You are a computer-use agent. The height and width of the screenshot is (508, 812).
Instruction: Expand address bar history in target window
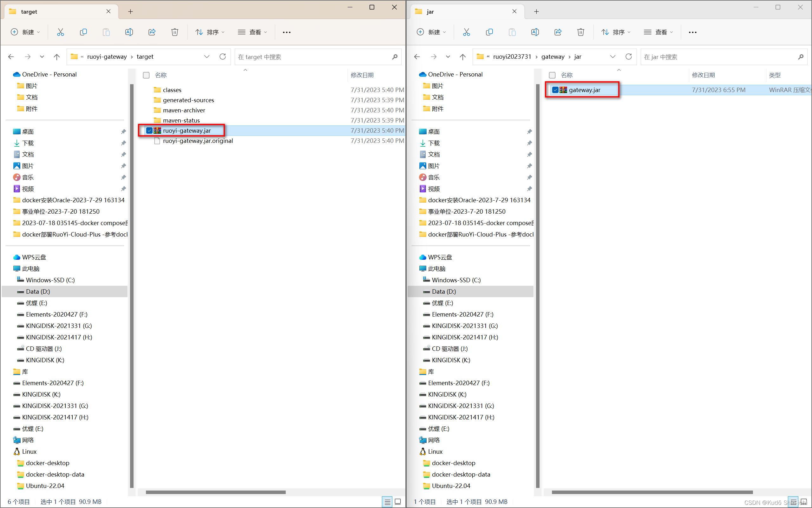(207, 57)
